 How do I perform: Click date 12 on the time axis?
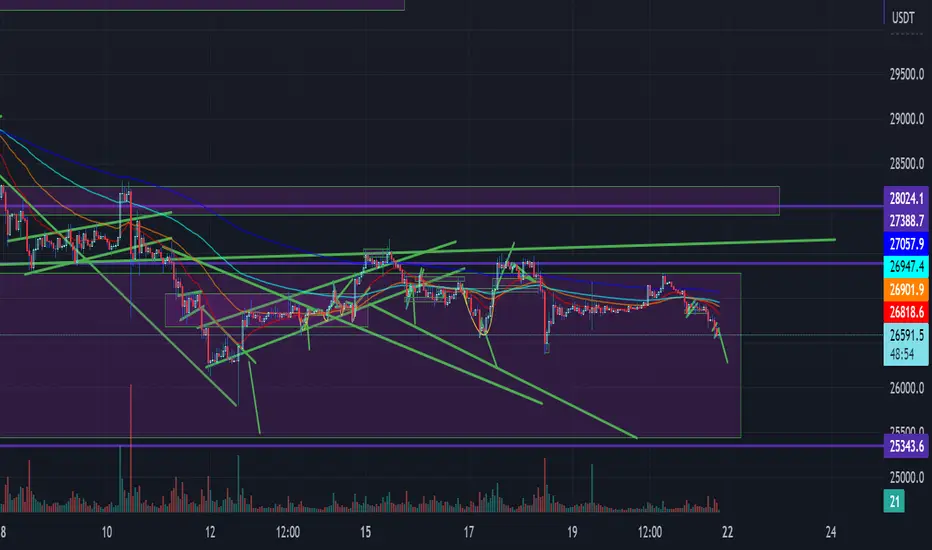(x=210, y=532)
